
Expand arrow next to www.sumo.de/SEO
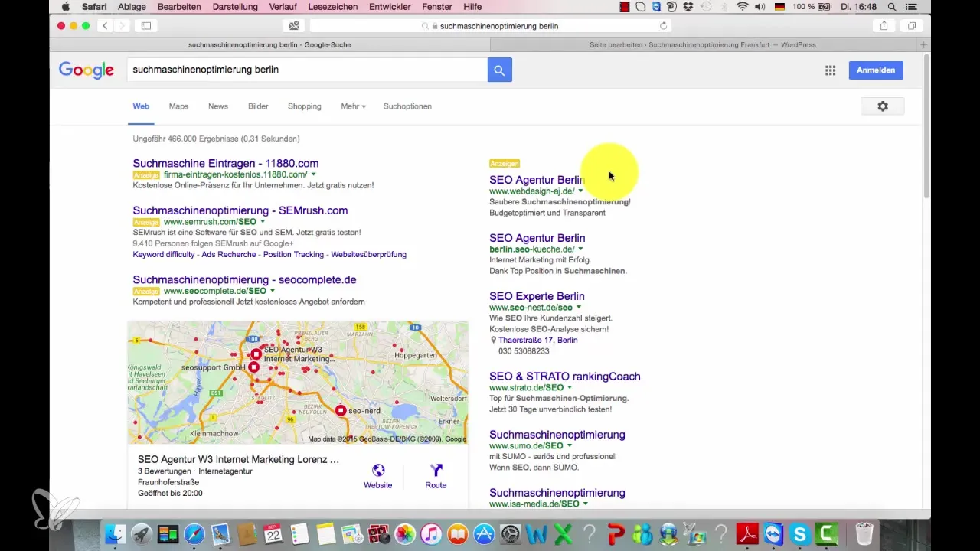[x=570, y=446]
